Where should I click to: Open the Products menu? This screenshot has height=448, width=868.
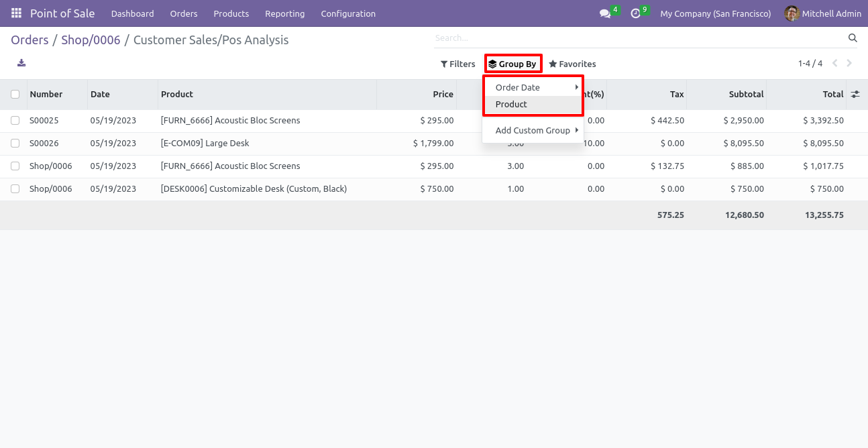pyautogui.click(x=231, y=13)
